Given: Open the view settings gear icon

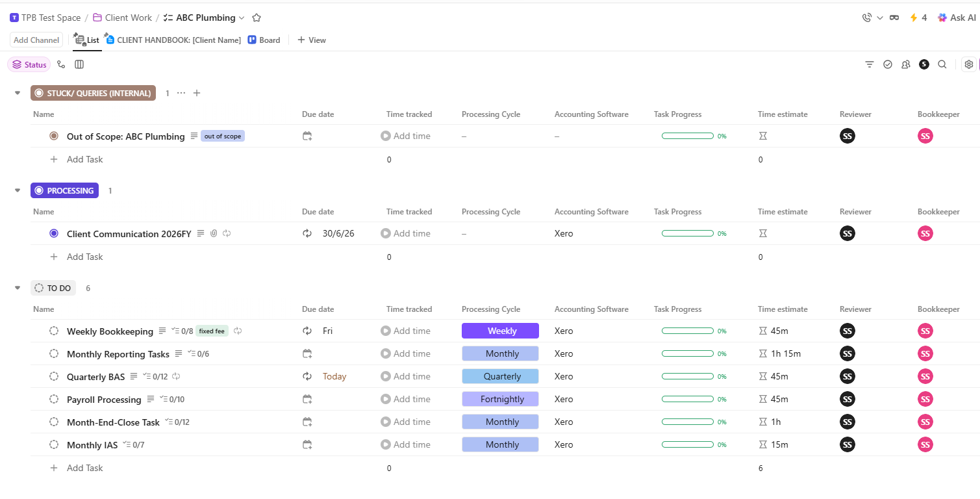Looking at the screenshot, I should coord(968,64).
